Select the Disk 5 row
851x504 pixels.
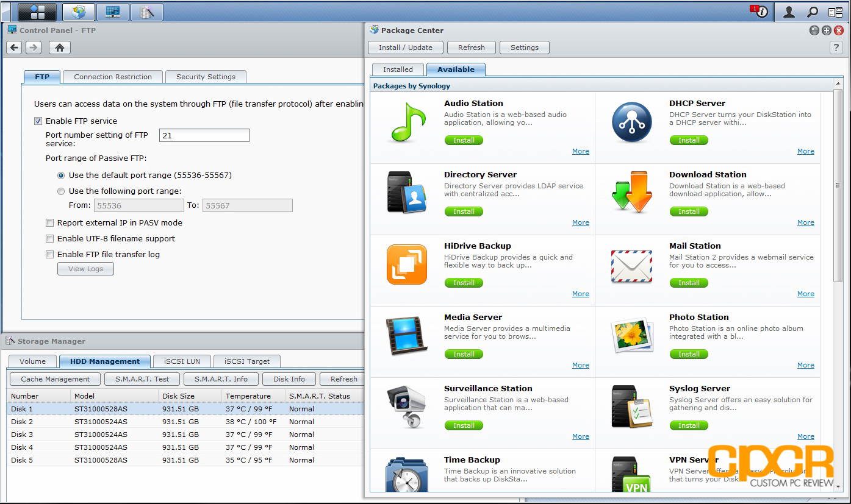pyautogui.click(x=186, y=460)
